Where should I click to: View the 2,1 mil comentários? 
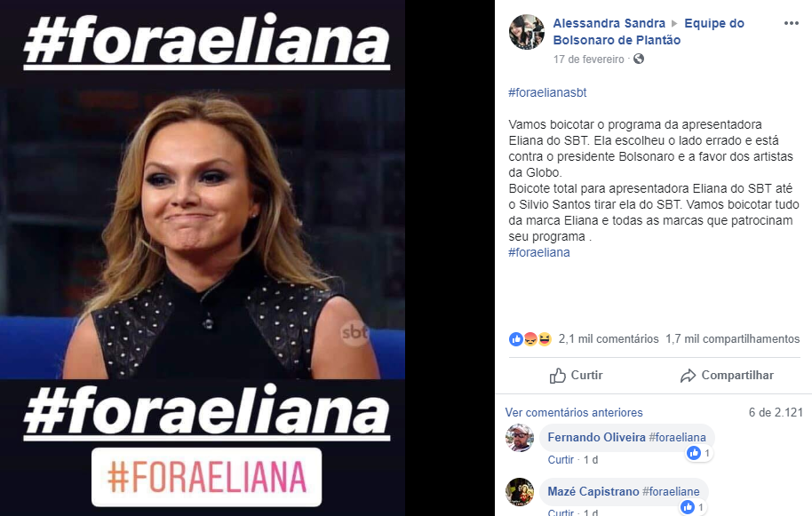[x=609, y=339]
